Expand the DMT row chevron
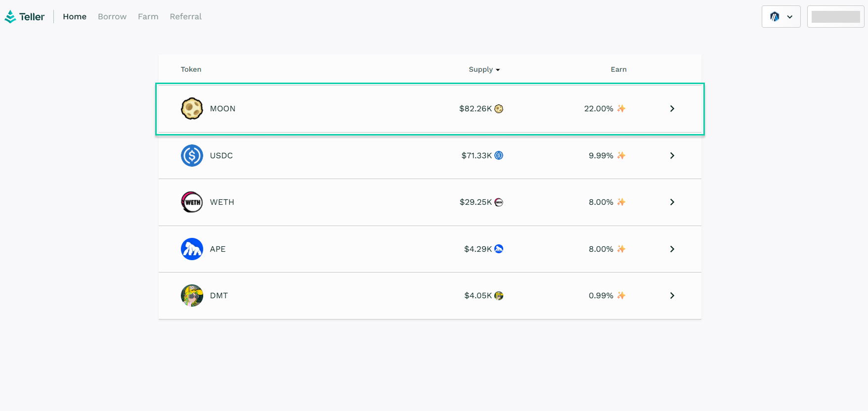The width and height of the screenshot is (868, 411). click(672, 296)
